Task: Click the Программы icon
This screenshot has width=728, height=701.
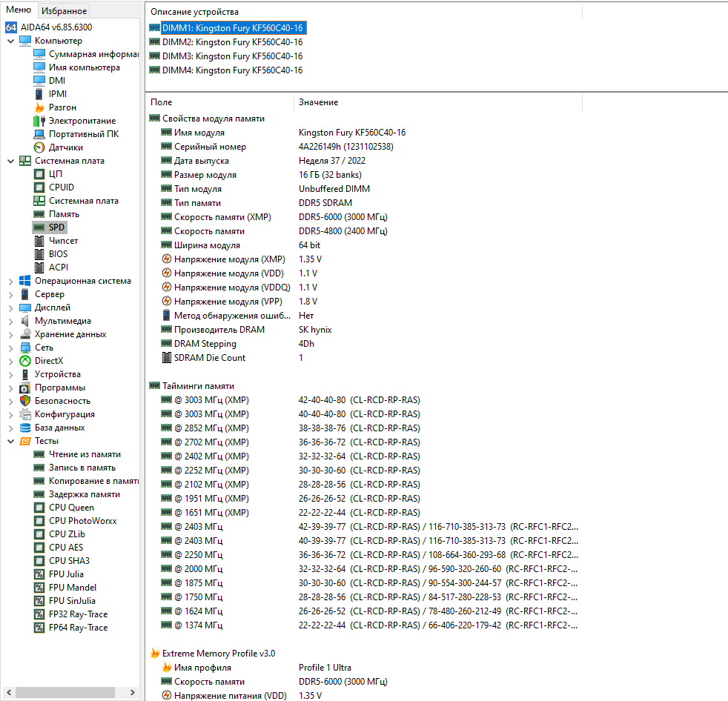Action: pyautogui.click(x=25, y=388)
